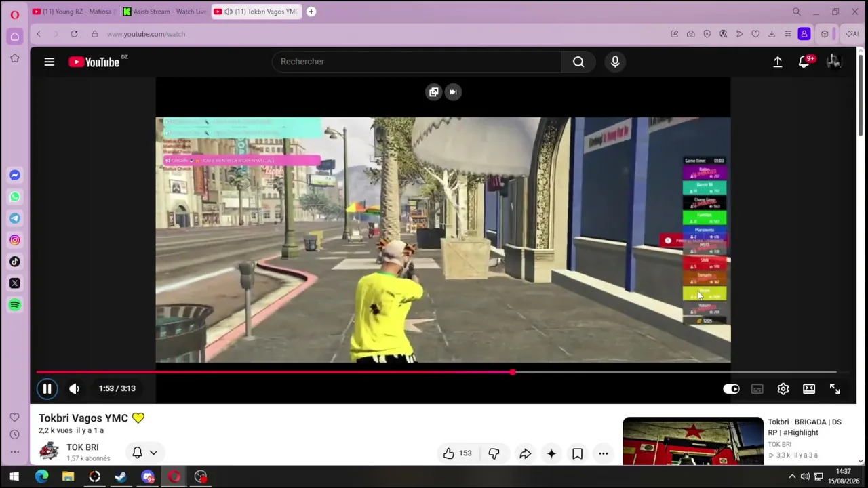Dislike the video
Image resolution: width=868 pixels, height=488 pixels.
[x=494, y=453]
